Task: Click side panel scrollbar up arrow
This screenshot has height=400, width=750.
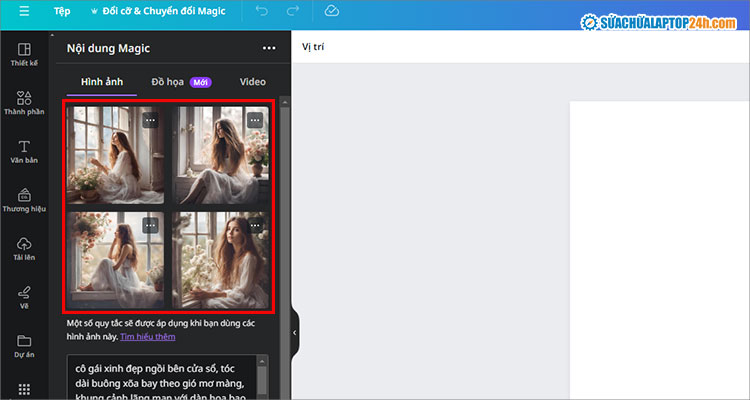Action: tap(285, 102)
